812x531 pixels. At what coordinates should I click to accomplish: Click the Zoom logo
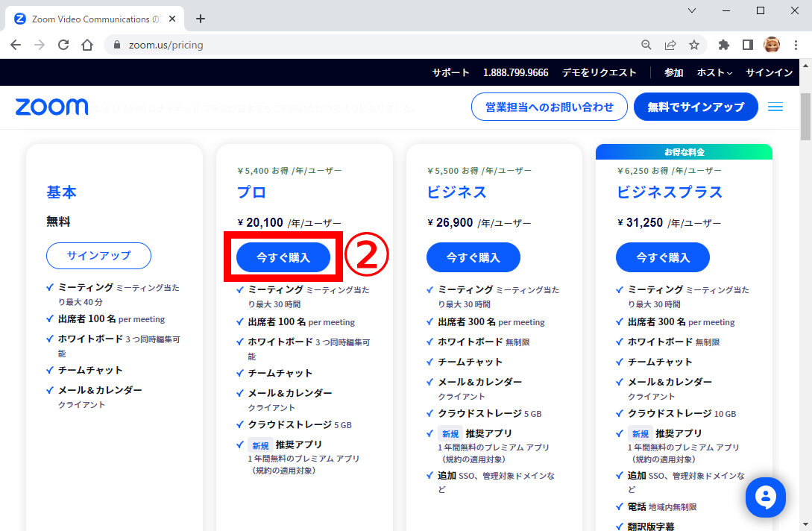pos(51,107)
